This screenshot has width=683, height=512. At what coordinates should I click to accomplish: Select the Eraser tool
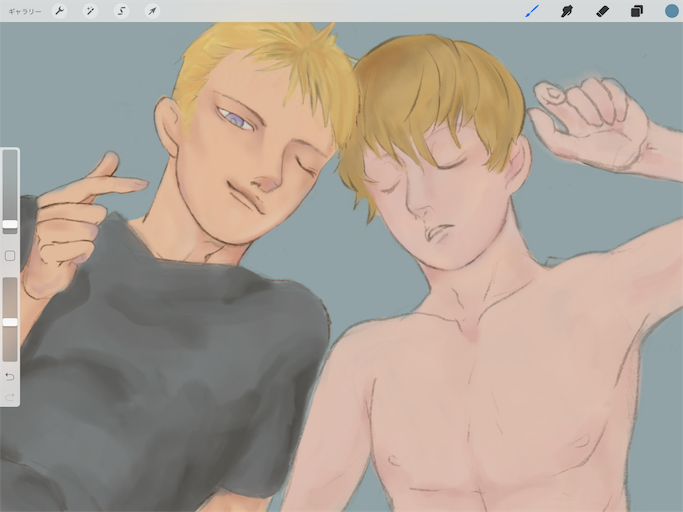coord(602,11)
